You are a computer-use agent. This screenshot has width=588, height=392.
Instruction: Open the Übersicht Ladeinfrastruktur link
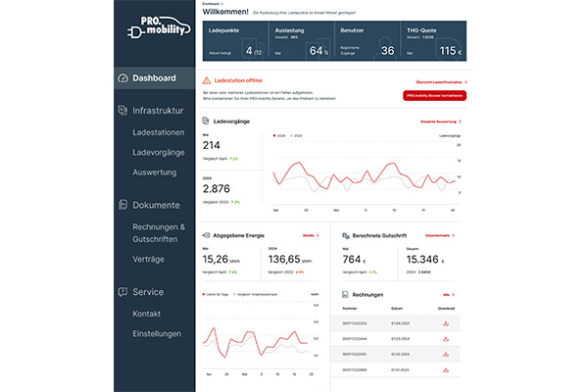pyautogui.click(x=440, y=82)
